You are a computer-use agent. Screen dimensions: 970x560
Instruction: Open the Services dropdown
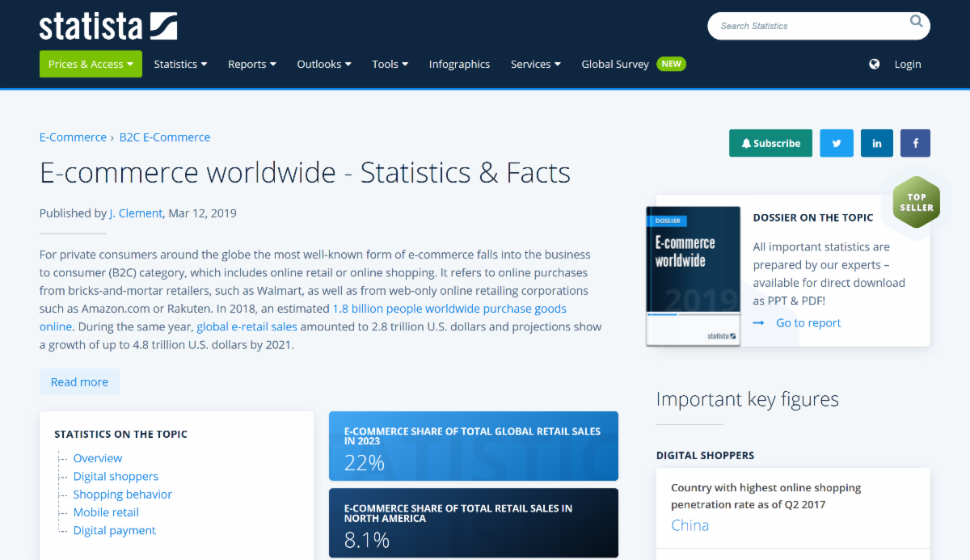pyautogui.click(x=535, y=65)
